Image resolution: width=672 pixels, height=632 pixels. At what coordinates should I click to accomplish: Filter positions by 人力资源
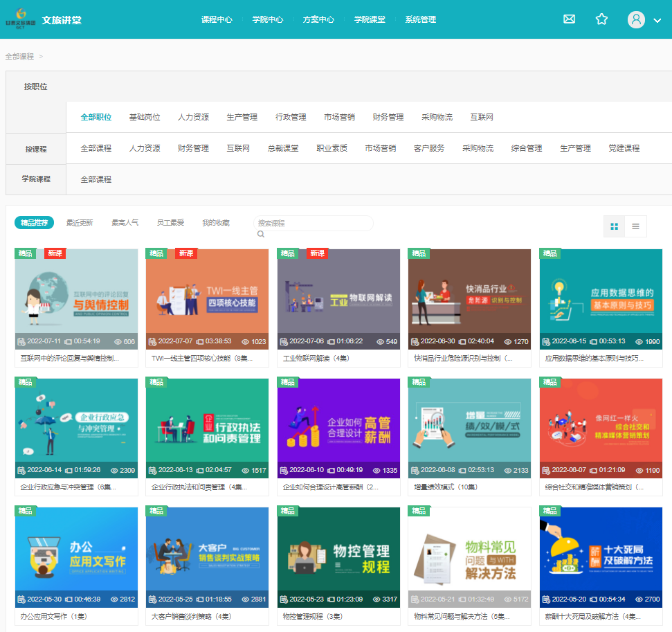tap(193, 117)
